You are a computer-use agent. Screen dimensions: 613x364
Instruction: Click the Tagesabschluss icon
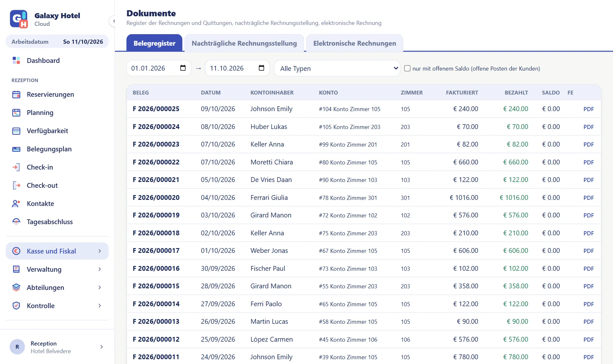click(16, 222)
